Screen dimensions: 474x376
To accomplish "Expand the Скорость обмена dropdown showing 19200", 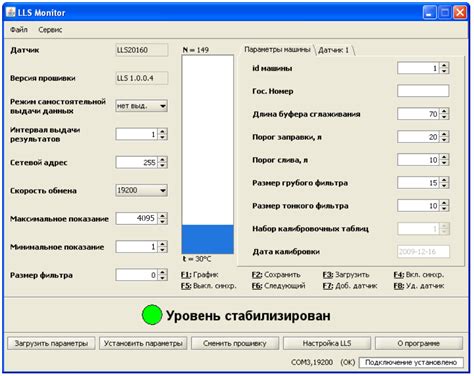I will click(x=163, y=190).
